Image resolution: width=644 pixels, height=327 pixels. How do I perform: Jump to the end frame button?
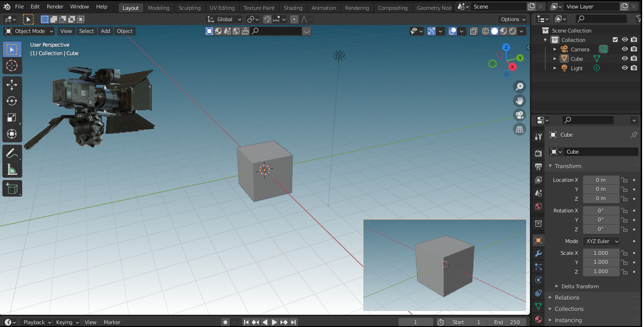coord(293,322)
